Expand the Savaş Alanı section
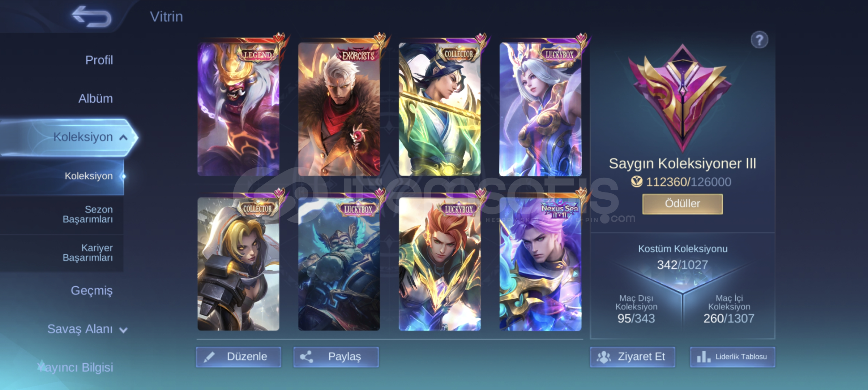 click(x=123, y=330)
